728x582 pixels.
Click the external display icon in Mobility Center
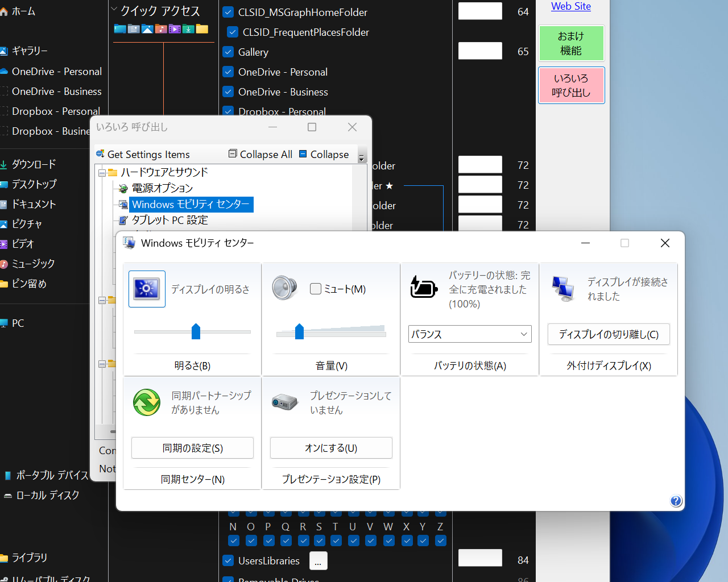click(x=562, y=289)
